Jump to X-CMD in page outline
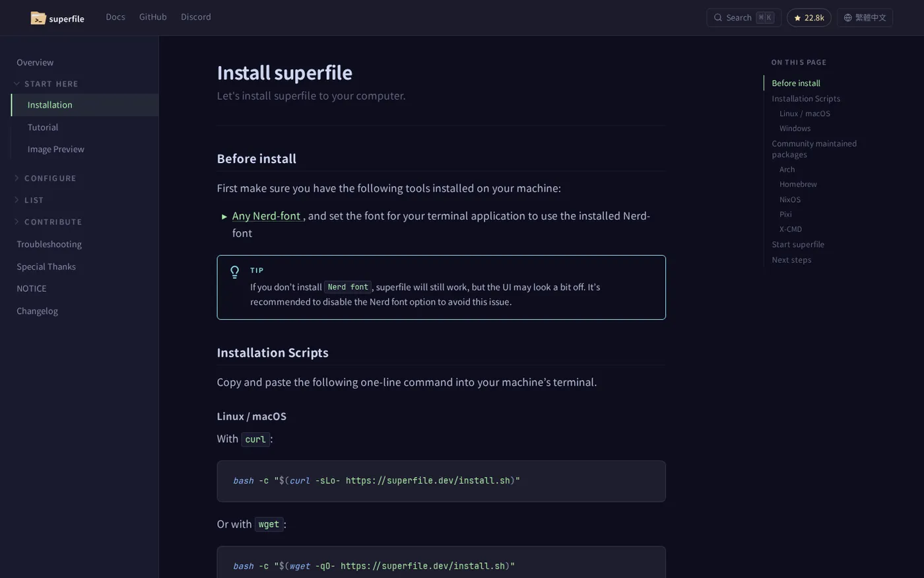The height and width of the screenshot is (578, 924). point(791,229)
